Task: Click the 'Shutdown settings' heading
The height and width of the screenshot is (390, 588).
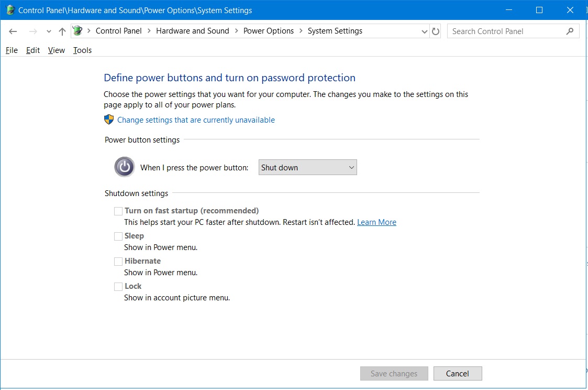Action: click(136, 193)
